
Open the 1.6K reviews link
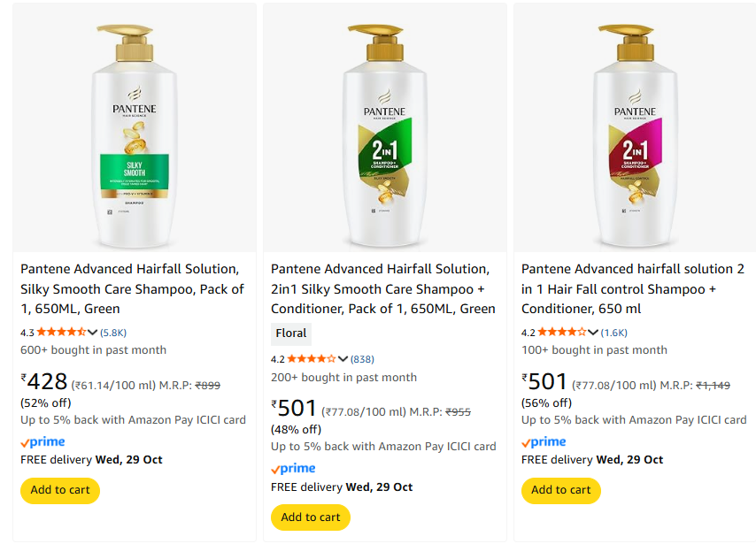[x=614, y=333]
